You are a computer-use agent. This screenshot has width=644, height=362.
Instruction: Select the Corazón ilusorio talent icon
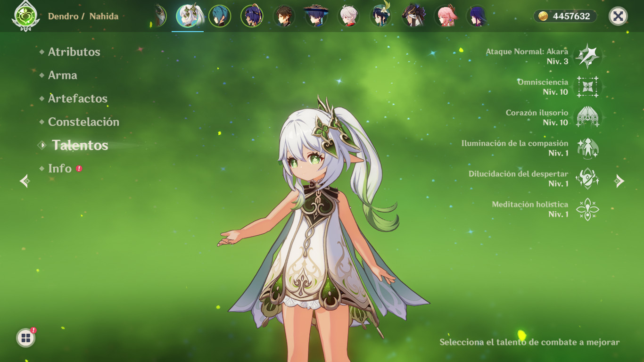[588, 117]
